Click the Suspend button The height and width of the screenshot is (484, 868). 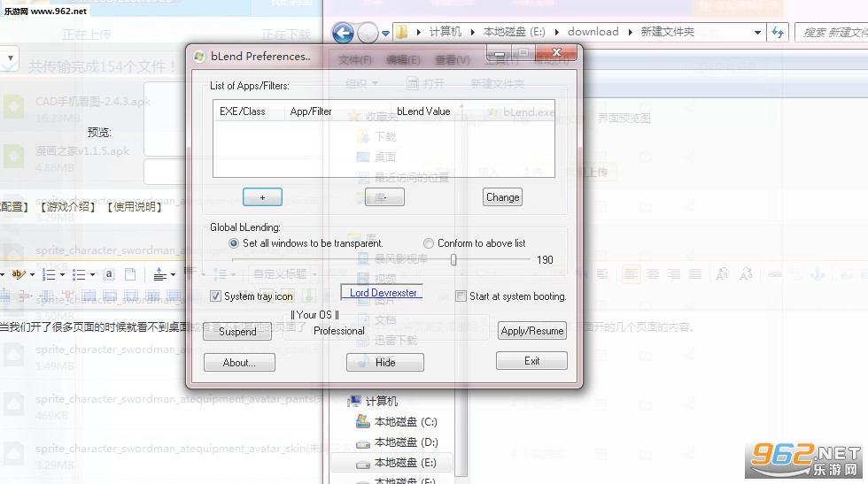tap(237, 331)
